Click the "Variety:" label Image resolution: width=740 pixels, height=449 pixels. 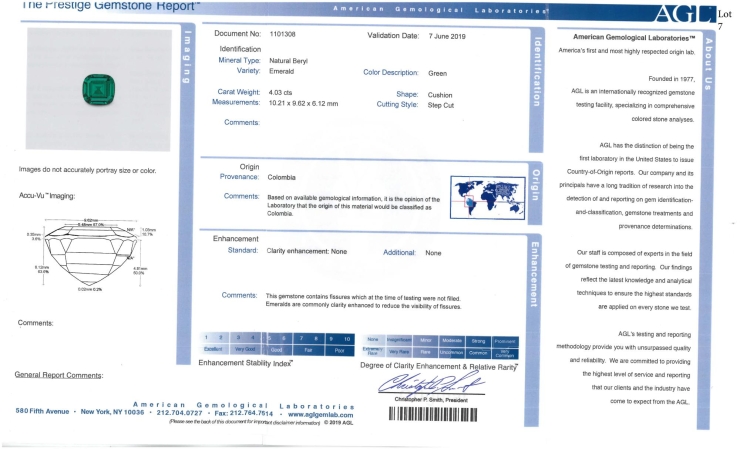(249, 71)
